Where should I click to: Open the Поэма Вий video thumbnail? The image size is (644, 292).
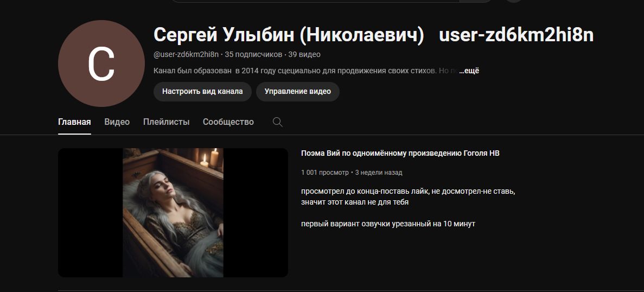173,213
